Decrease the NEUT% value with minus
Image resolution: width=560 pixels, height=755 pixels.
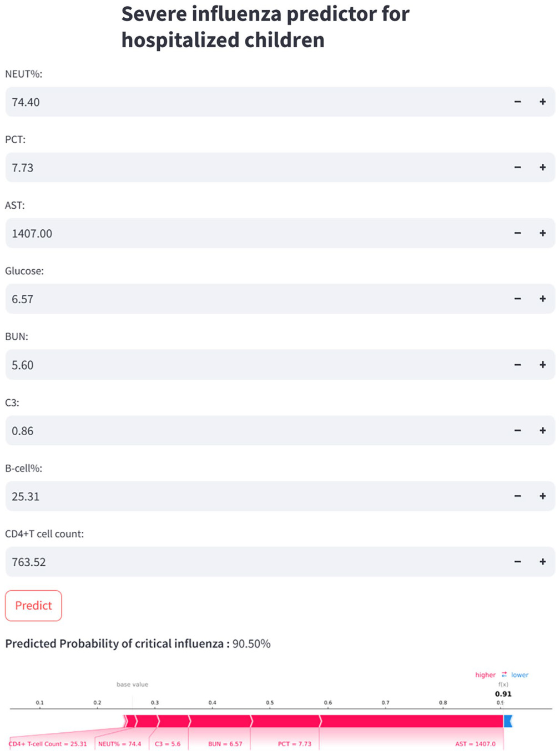point(517,102)
